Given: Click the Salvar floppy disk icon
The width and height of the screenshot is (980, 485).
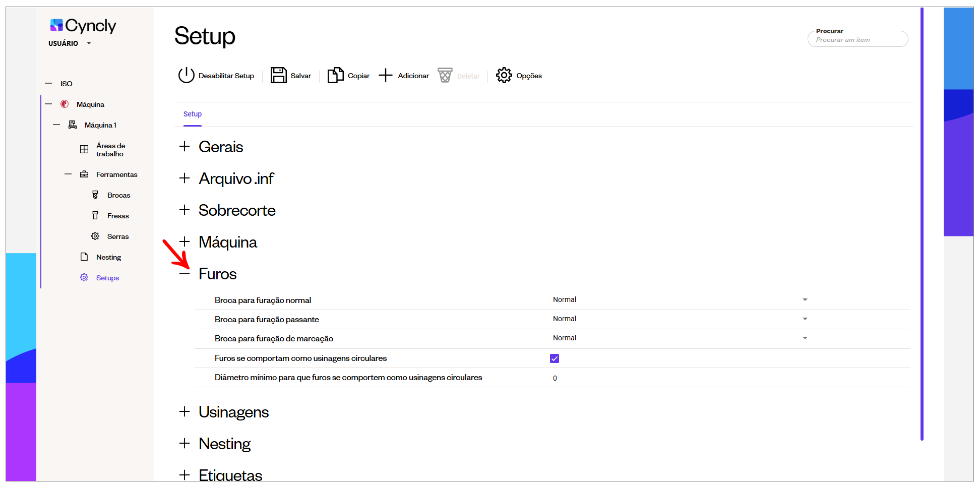Looking at the screenshot, I should tap(279, 76).
